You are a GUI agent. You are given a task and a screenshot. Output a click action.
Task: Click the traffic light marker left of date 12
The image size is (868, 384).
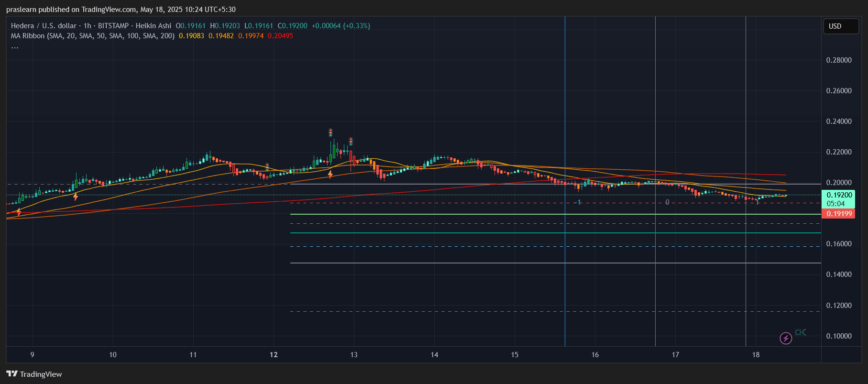tap(267, 166)
